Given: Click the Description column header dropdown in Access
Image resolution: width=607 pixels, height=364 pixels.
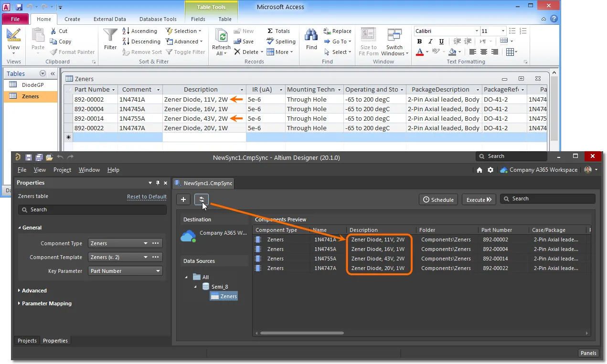Looking at the screenshot, I should tap(242, 90).
